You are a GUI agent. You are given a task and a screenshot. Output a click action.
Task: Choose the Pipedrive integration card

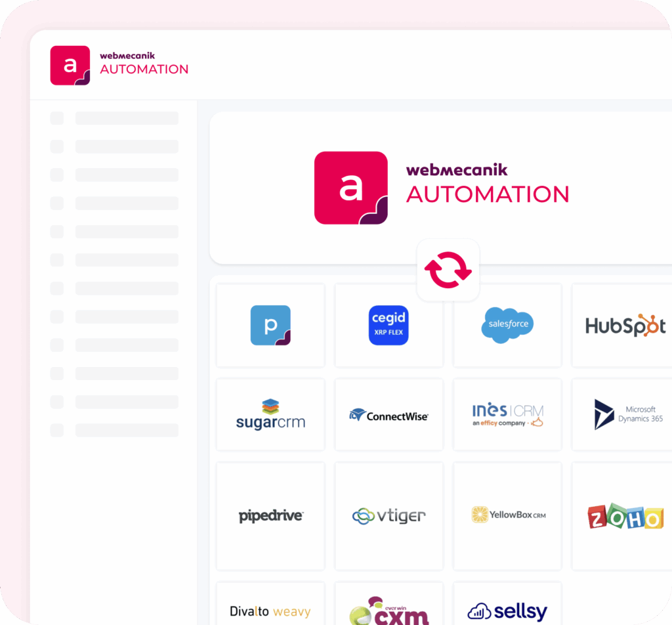click(270, 515)
